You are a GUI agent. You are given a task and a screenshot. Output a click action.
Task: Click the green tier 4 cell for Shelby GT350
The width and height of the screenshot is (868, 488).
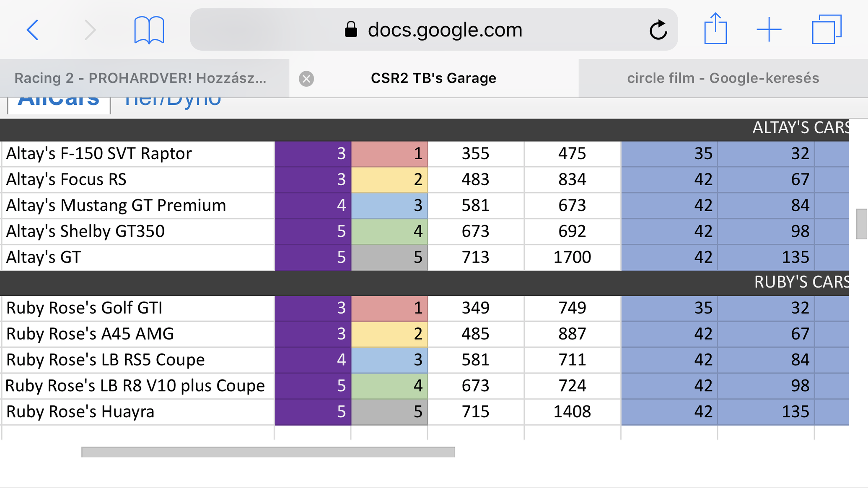[x=389, y=231]
